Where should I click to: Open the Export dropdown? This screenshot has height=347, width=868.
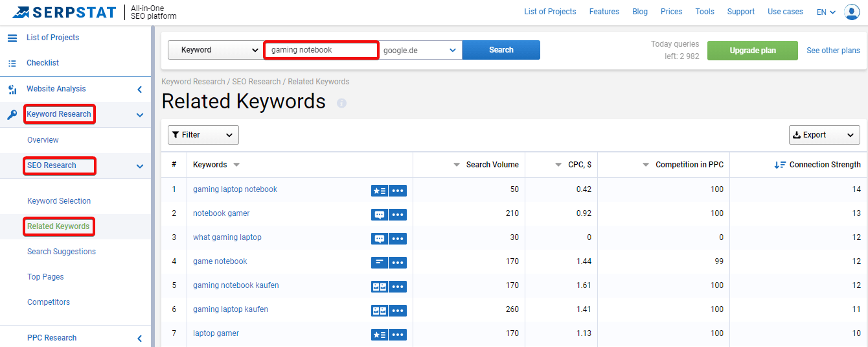[825, 135]
